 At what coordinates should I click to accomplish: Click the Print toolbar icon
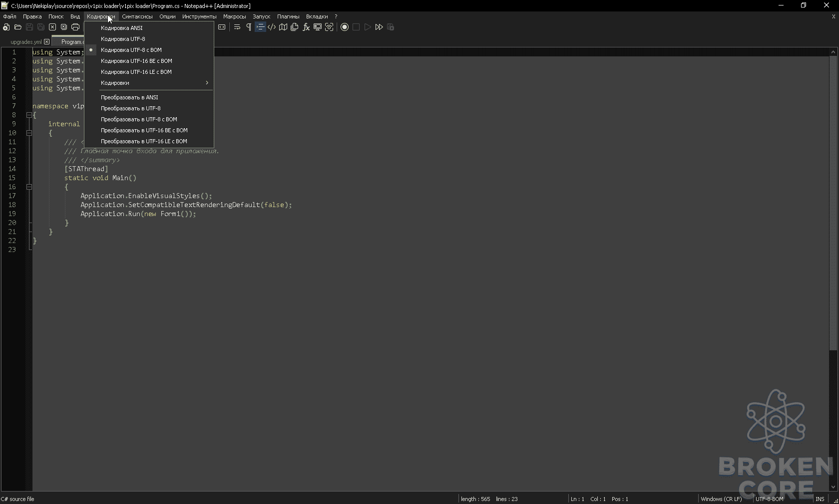click(75, 27)
